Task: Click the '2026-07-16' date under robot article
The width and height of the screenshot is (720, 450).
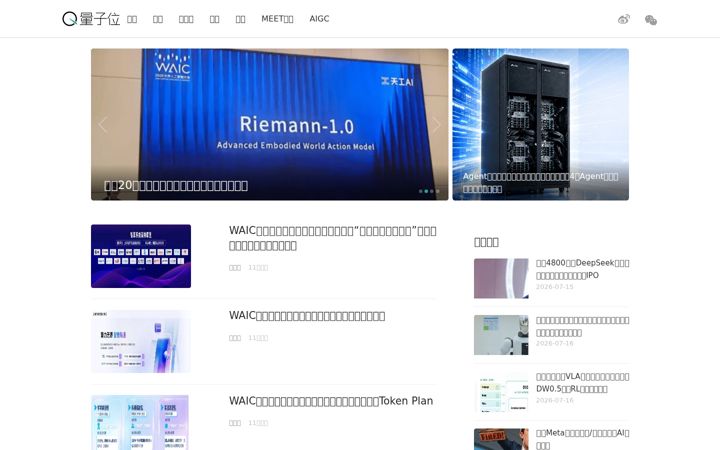Action: (554, 343)
